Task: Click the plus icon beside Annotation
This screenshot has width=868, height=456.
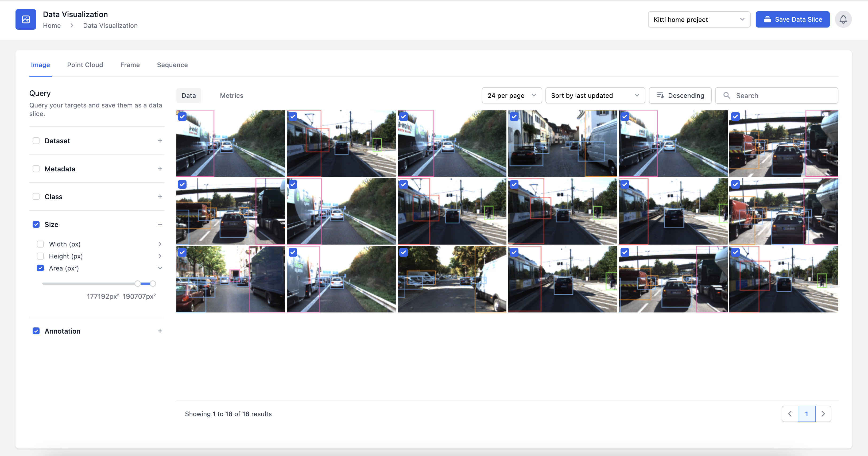Action: (x=160, y=331)
